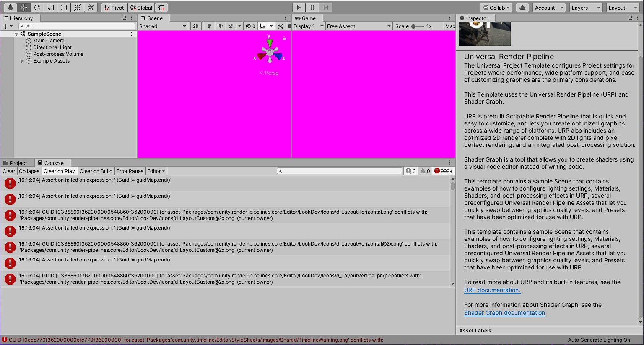Image resolution: width=644 pixels, height=345 pixels.
Task: Click the Unity Cloud icon
Action: click(522, 7)
